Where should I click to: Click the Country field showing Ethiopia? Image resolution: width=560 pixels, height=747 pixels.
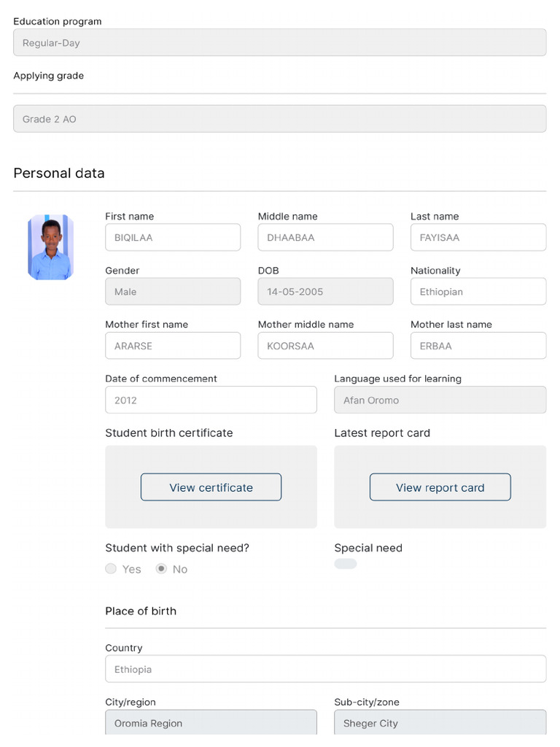pyautogui.click(x=325, y=669)
